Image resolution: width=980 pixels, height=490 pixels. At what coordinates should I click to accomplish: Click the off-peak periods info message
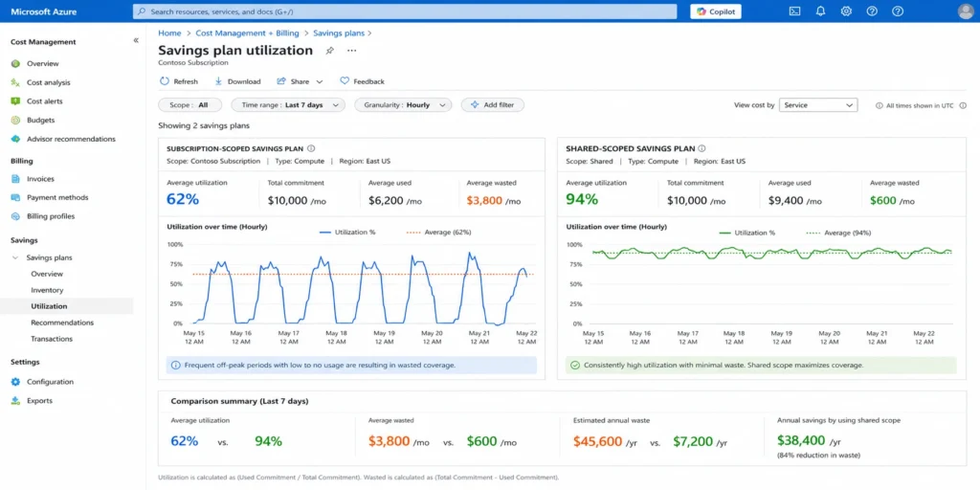(x=351, y=365)
